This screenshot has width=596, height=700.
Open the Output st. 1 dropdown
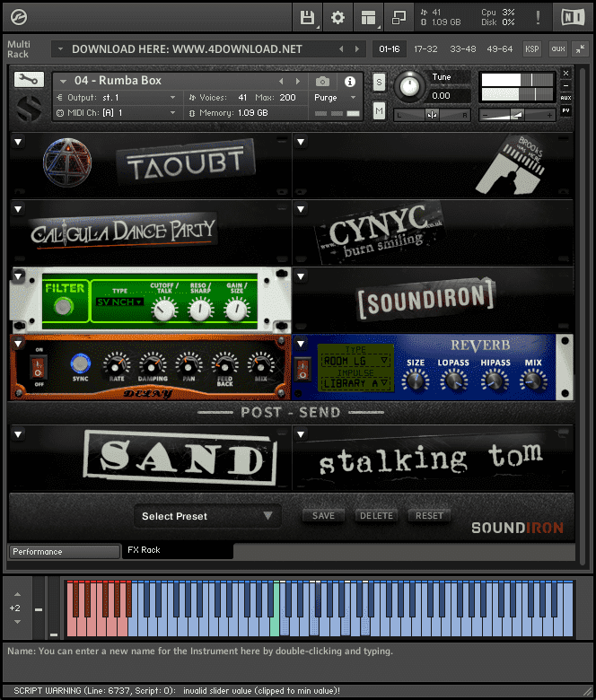pyautogui.click(x=117, y=98)
